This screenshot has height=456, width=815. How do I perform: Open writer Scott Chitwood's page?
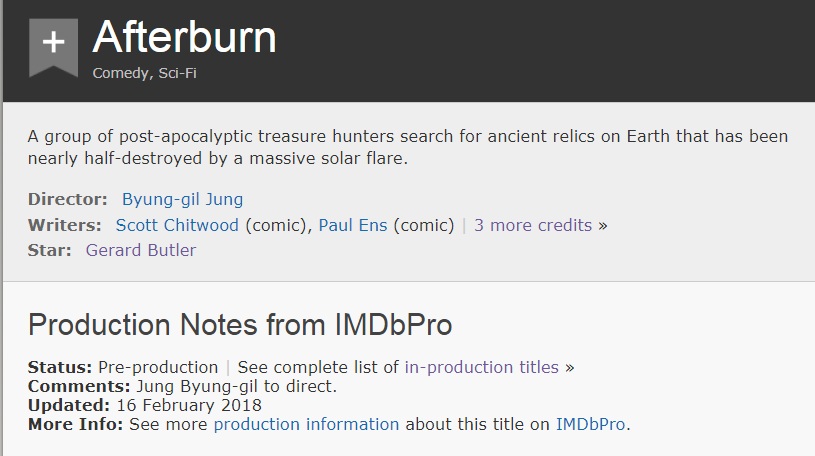coord(177,225)
